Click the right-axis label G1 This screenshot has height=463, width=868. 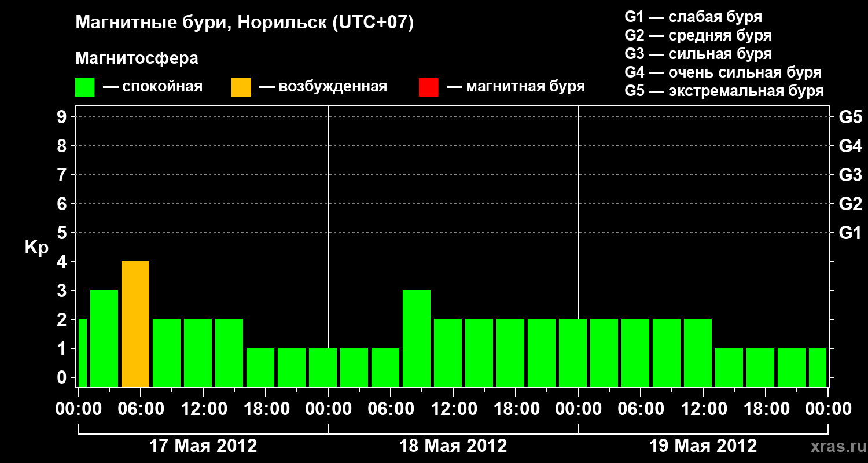850,233
